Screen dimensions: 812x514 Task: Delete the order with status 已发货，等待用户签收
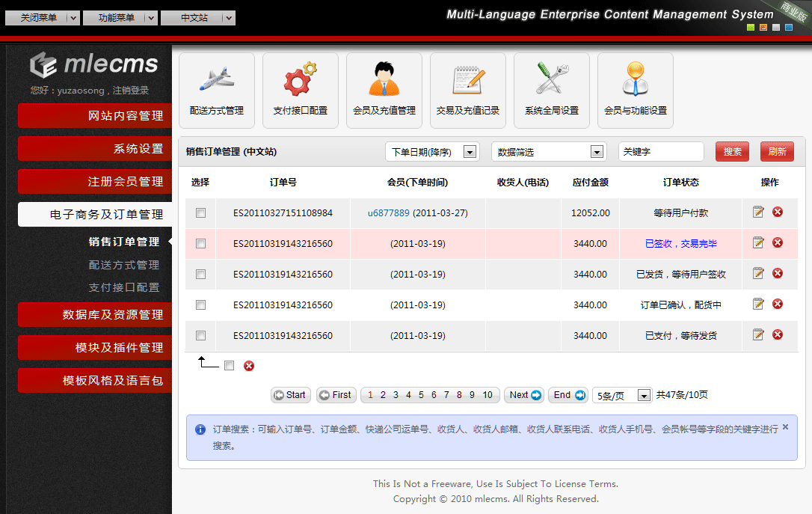pos(778,273)
